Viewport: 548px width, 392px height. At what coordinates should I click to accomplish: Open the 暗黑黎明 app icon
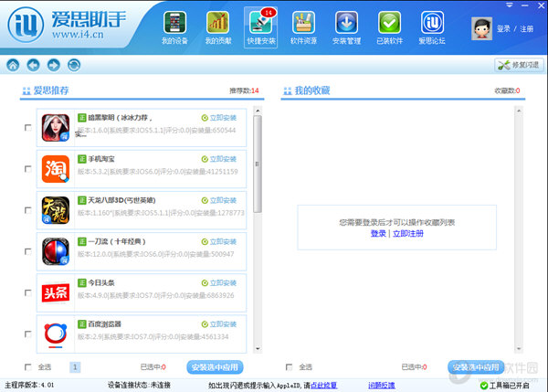coord(56,128)
